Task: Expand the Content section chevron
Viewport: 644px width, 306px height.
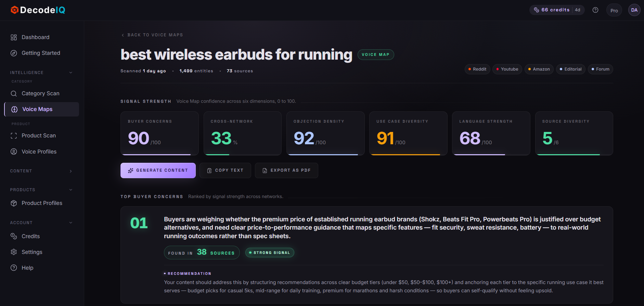Action: click(x=71, y=171)
